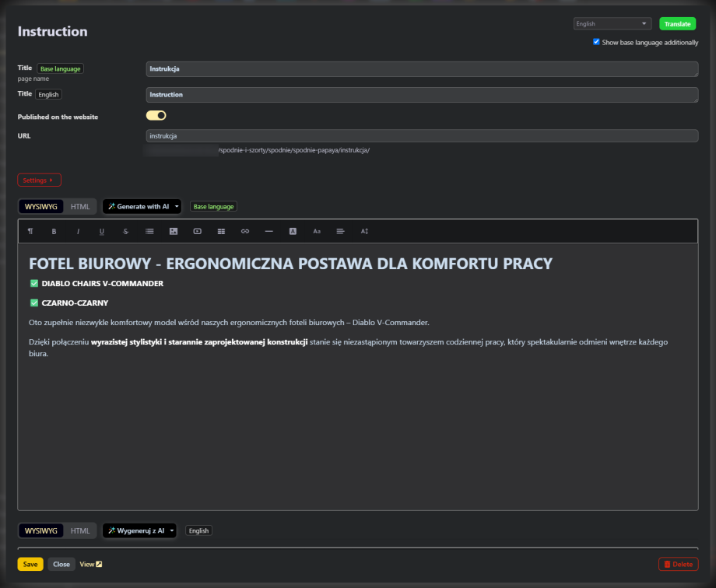
Task: Click the URL input field
Action: tap(422, 135)
